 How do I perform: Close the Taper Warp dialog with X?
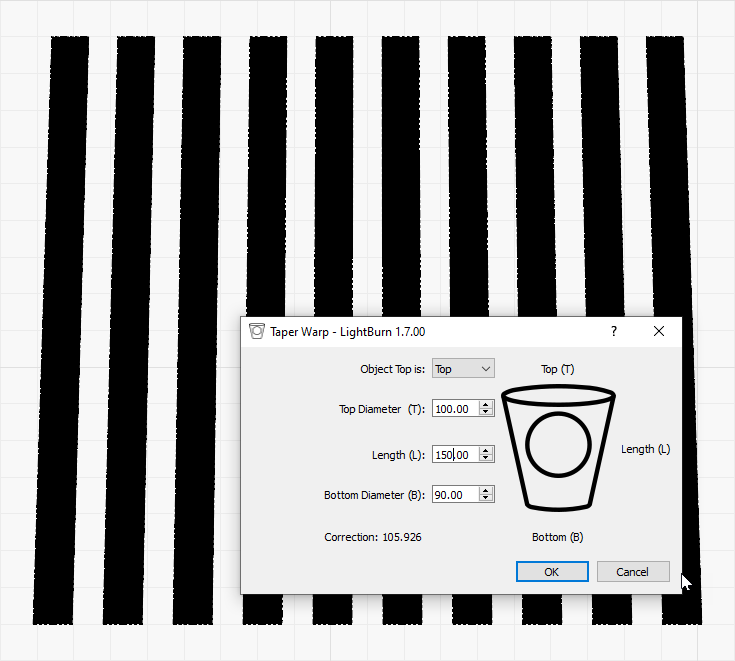coord(659,331)
